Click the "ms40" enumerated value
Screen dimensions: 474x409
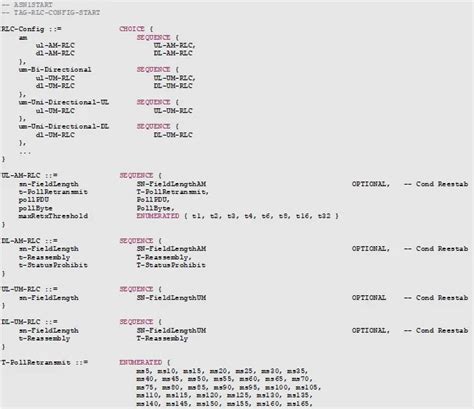tap(145, 379)
